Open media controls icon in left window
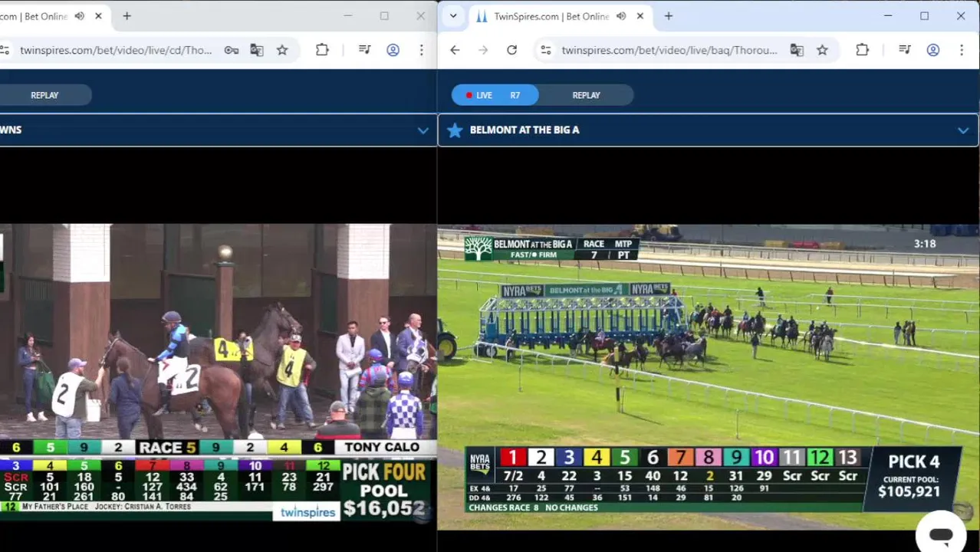The image size is (980, 552). click(364, 50)
